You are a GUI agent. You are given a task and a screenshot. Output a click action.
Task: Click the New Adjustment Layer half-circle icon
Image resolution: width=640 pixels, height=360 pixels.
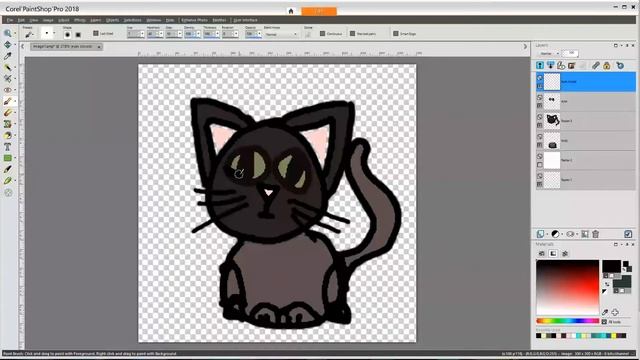(555, 234)
